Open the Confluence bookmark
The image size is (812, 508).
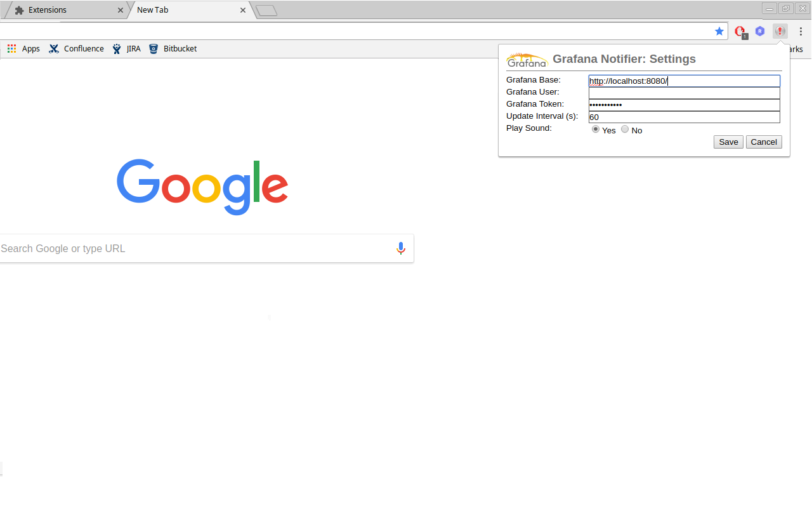pos(76,49)
